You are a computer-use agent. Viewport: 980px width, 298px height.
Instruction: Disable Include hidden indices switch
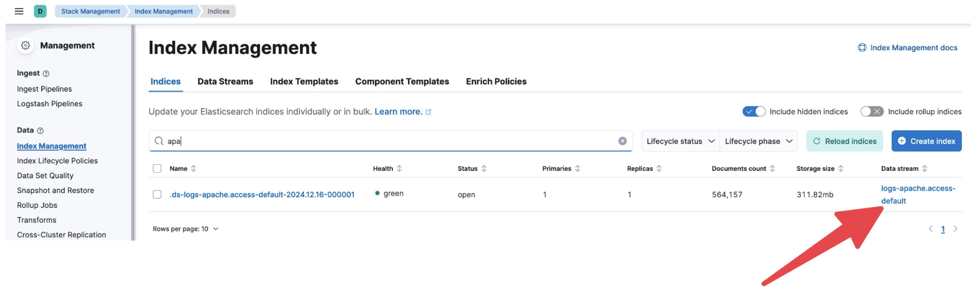(753, 112)
